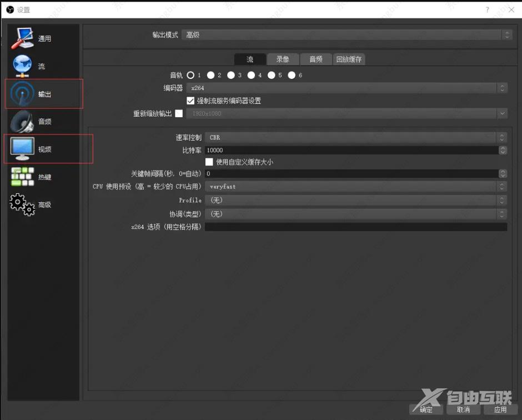Click the 关键帧间隔 keyframe interval stepper

(x=503, y=173)
